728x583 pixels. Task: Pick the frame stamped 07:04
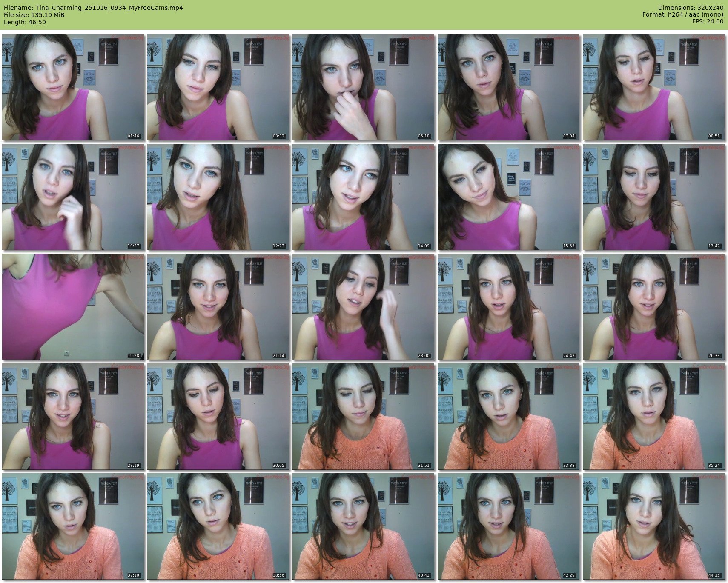point(509,87)
